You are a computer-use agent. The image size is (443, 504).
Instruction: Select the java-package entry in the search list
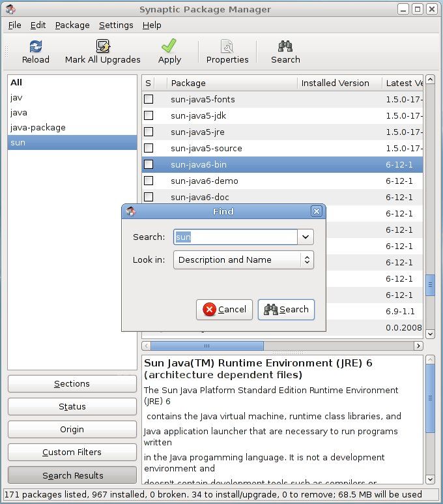point(38,127)
